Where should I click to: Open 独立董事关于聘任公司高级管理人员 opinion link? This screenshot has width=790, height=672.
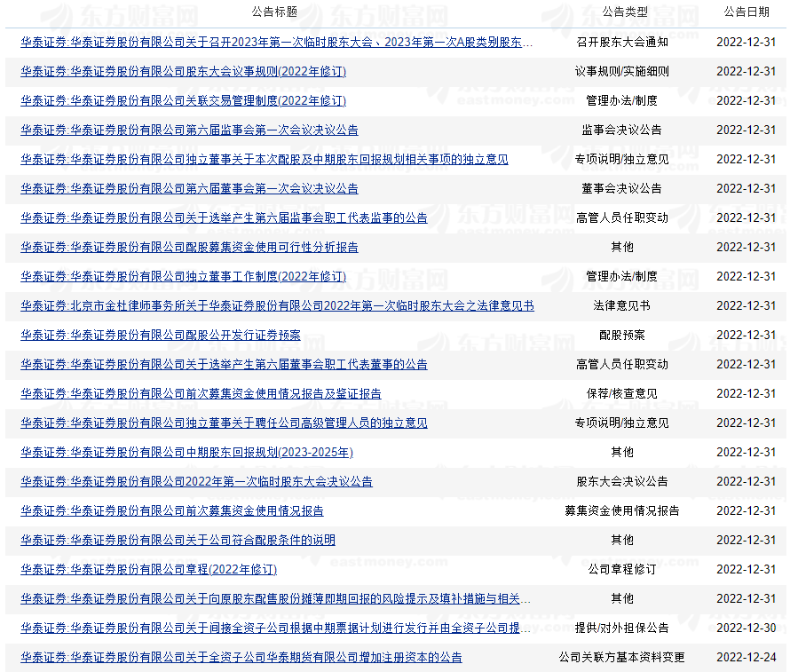pos(225,423)
